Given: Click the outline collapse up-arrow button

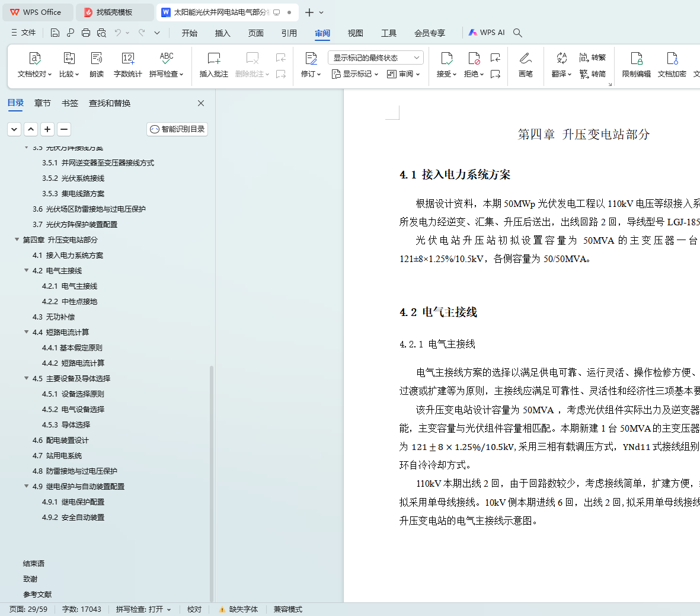Looking at the screenshot, I should (x=31, y=129).
